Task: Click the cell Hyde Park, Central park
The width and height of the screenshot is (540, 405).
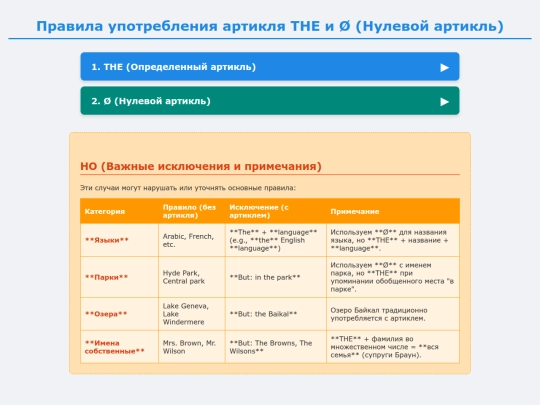Action: pyautogui.click(x=192, y=277)
